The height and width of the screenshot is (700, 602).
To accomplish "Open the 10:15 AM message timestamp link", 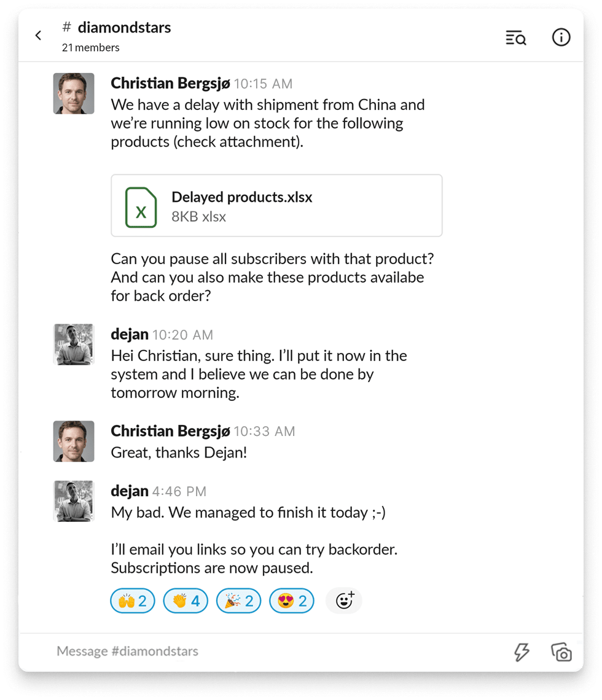I will pyautogui.click(x=263, y=84).
